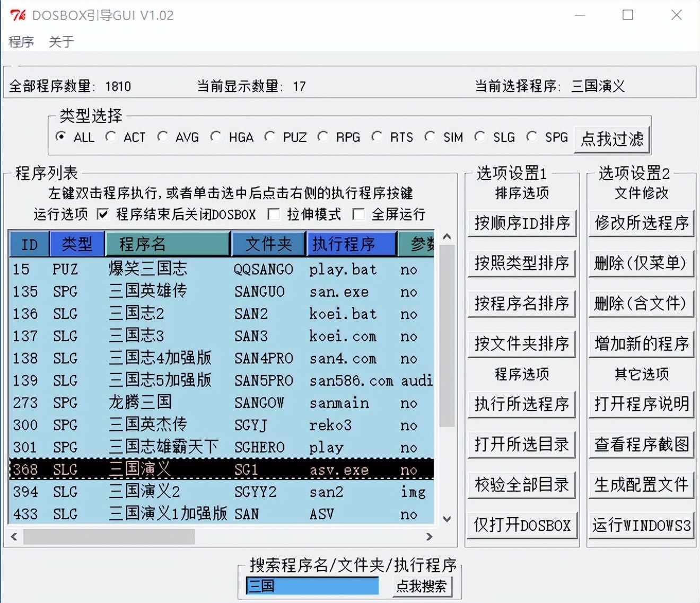Select the 三国志雄霸天下 row
The image size is (700, 603).
point(222,447)
